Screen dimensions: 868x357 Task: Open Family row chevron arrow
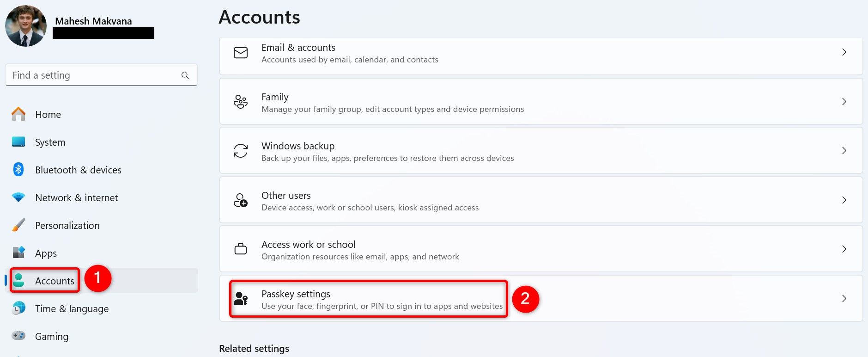click(844, 102)
